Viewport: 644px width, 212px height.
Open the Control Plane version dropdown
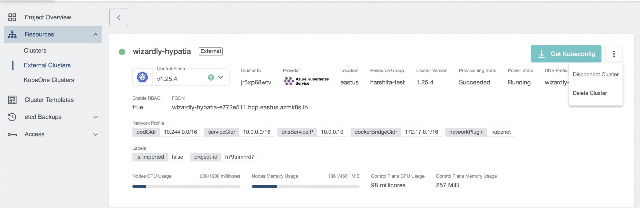(221, 78)
